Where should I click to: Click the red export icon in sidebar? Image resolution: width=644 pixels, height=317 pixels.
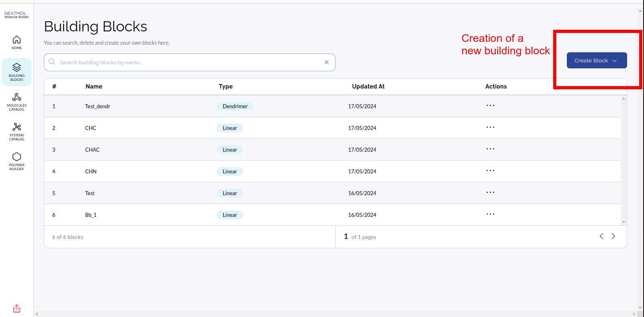(16, 309)
